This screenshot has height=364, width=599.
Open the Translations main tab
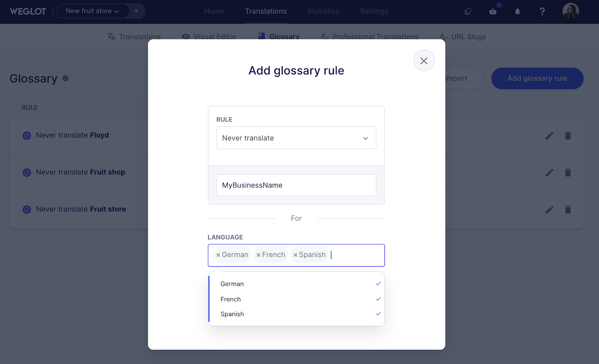266,11
